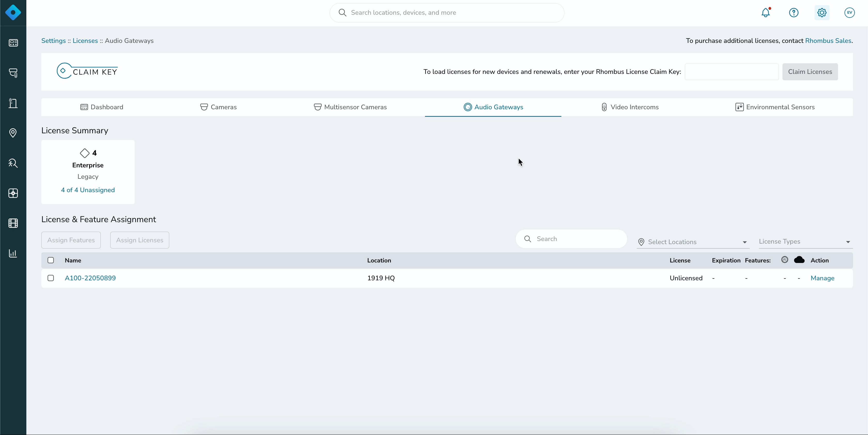
Task: Click the Expiration column header
Action: click(x=726, y=260)
